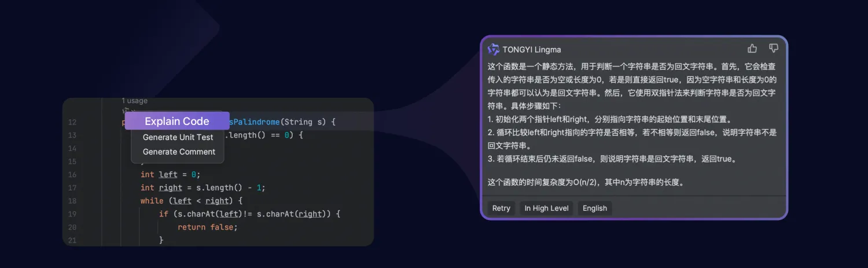Click the '1 usage' hint above code
Screen dimensions: 868x268
134,101
